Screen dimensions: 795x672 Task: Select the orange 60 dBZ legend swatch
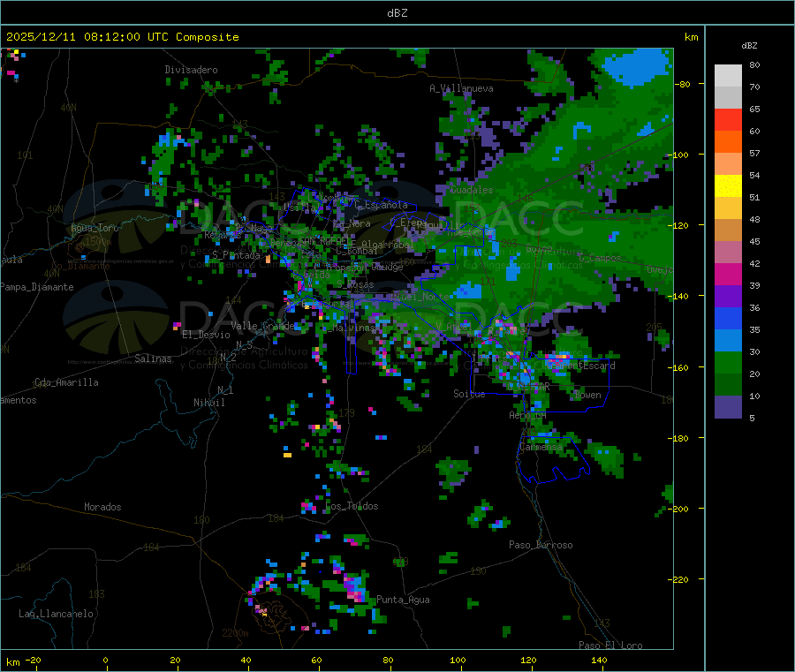click(728, 142)
